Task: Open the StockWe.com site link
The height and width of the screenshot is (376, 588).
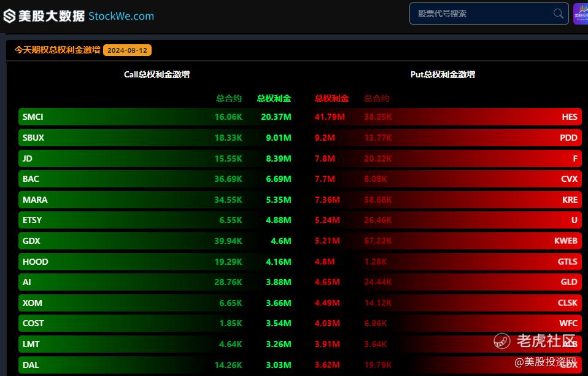Action: click(x=121, y=16)
